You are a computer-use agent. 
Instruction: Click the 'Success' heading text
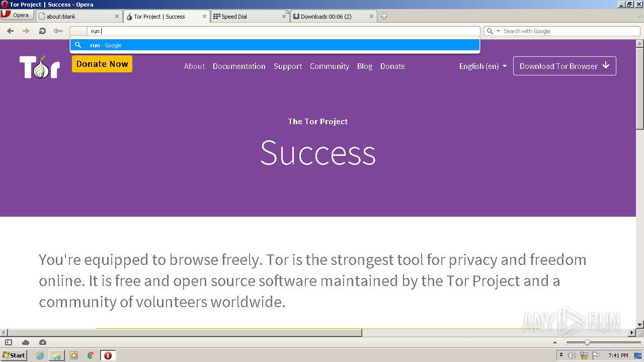[x=318, y=152]
